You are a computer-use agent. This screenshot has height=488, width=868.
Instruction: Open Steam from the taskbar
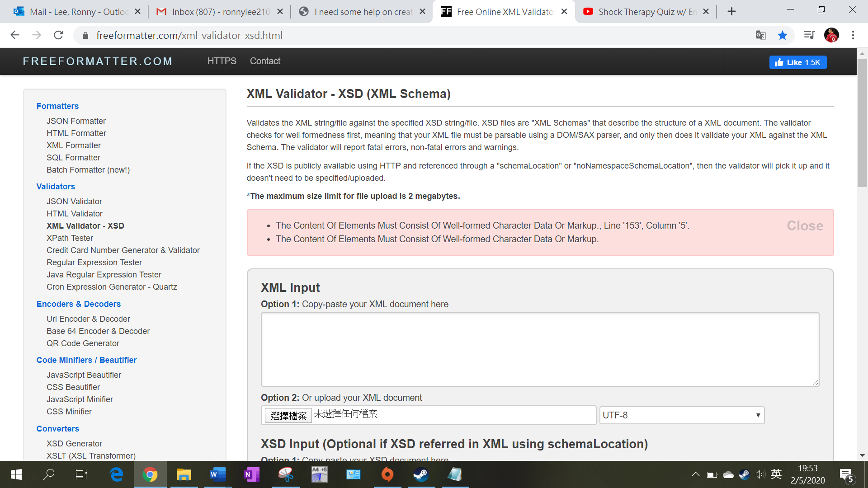(421, 474)
